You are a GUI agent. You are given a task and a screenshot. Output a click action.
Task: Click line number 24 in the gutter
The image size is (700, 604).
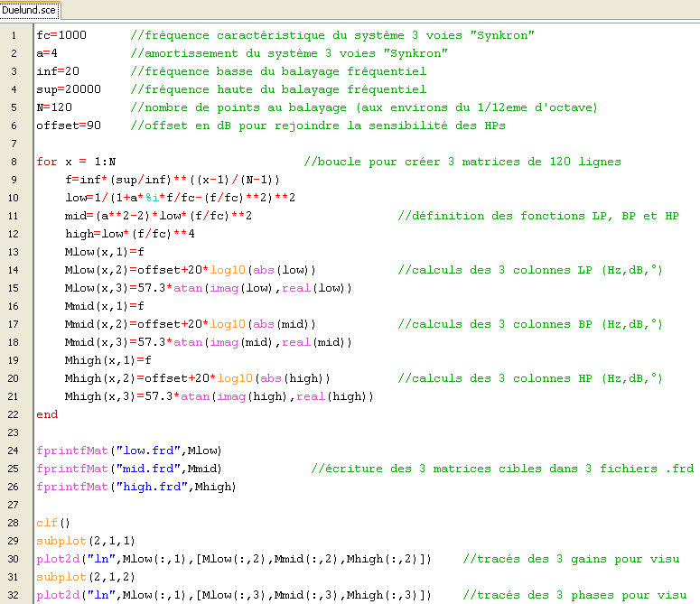pos(13,451)
